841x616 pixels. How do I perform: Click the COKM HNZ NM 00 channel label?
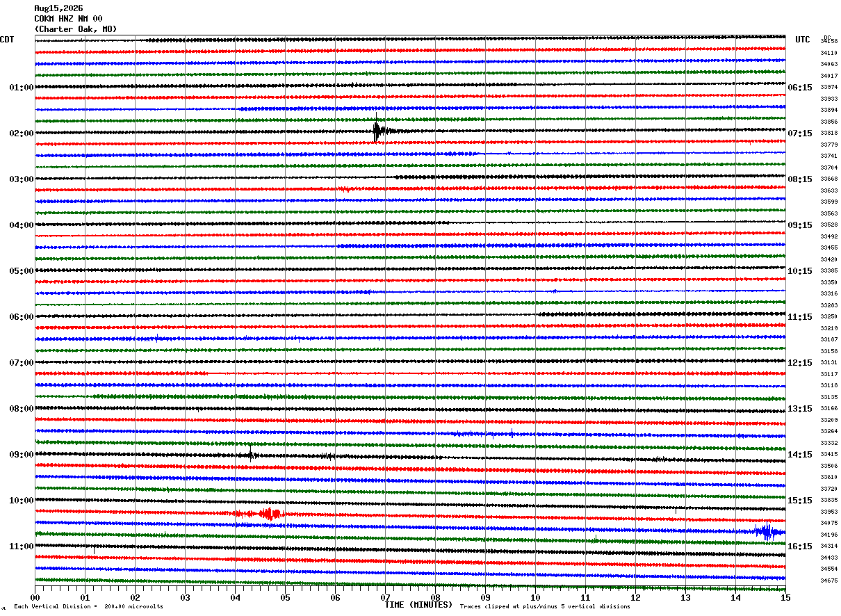click(68, 19)
